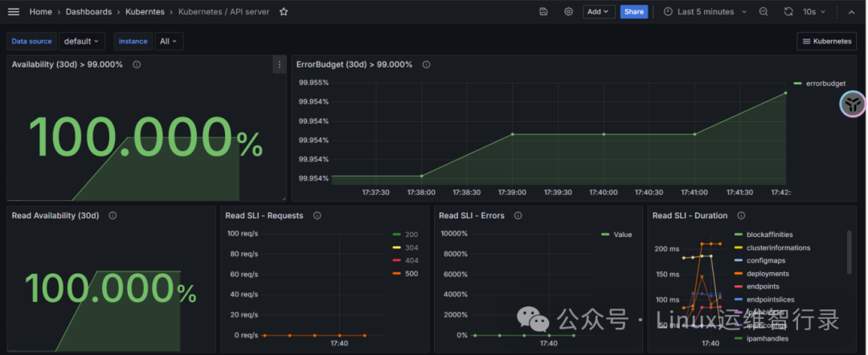Go to Dashboards in the breadcrumb

(88, 11)
